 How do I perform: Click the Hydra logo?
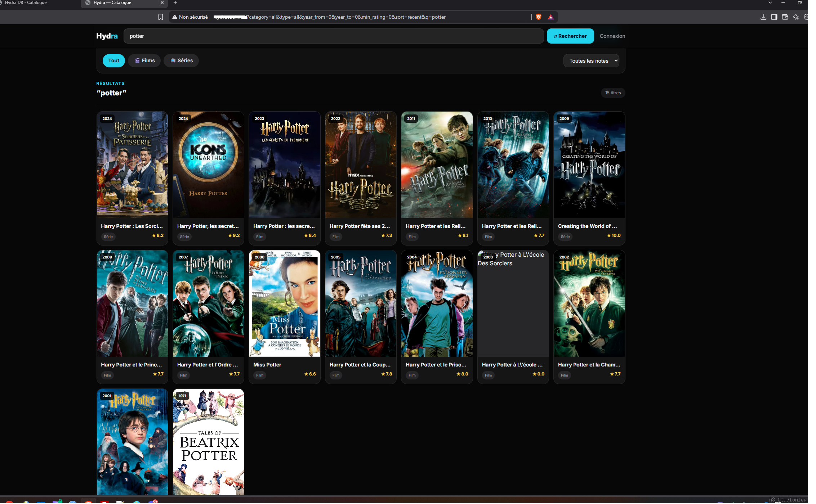107,36
